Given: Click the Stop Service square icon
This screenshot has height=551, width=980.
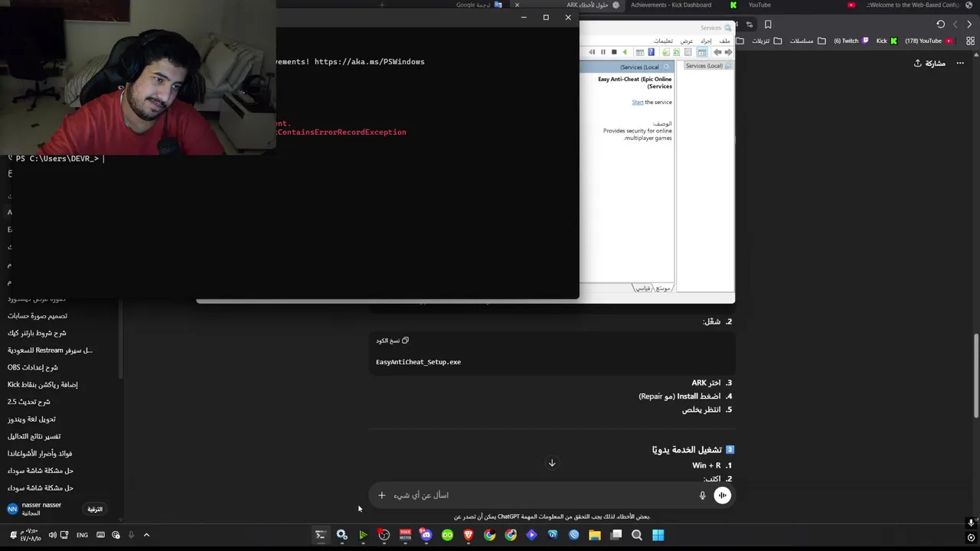Looking at the screenshot, I should [614, 52].
